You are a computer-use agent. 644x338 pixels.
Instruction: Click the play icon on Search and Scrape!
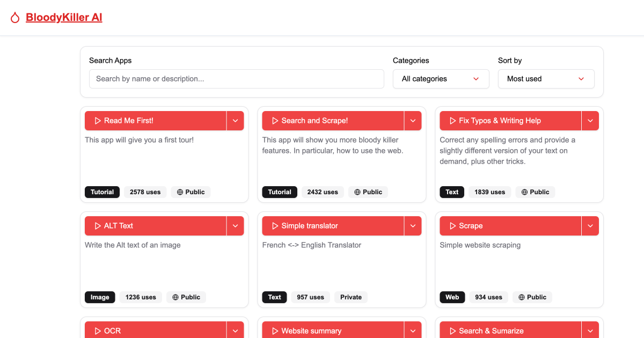[x=275, y=121]
